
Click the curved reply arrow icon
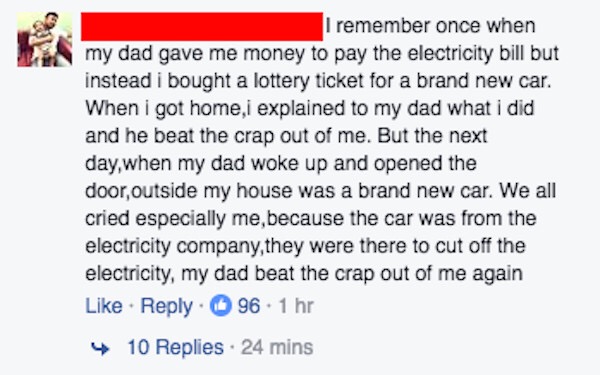tap(100, 348)
